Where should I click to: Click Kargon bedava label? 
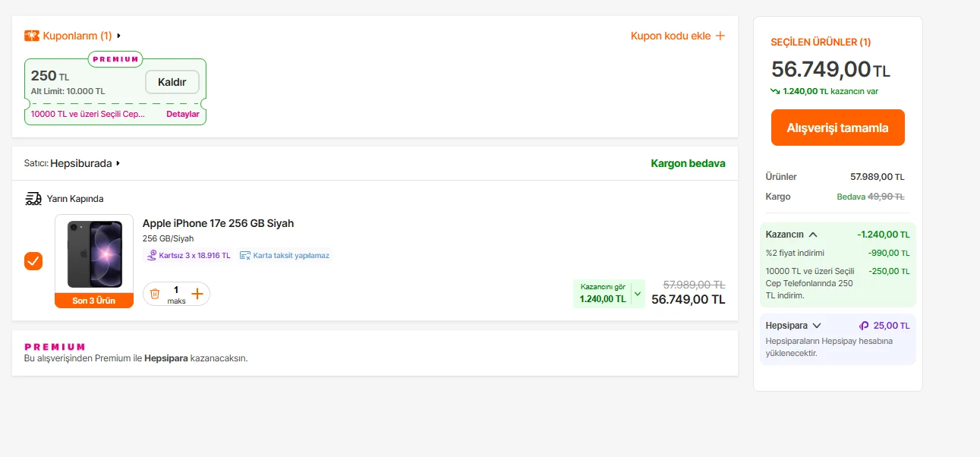(688, 163)
